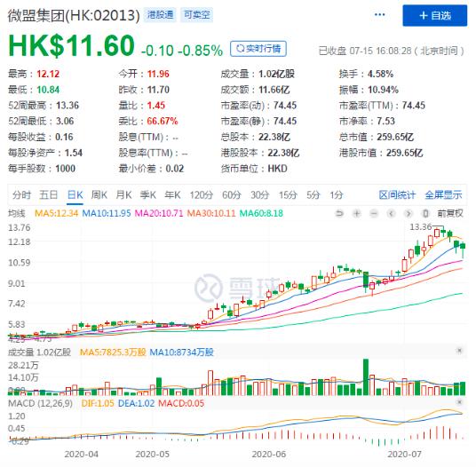
Task: Shift chart right with the right arrow icon
Action: (409, 214)
